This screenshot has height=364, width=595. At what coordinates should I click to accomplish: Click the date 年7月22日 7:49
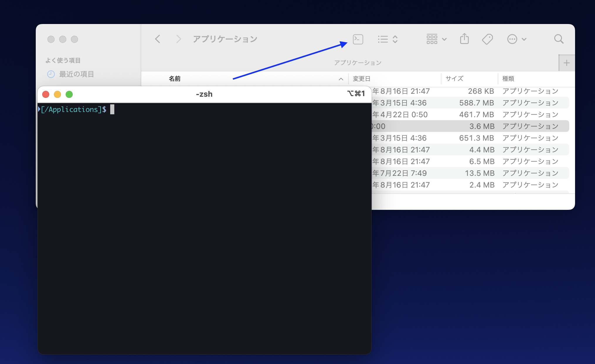(x=399, y=173)
